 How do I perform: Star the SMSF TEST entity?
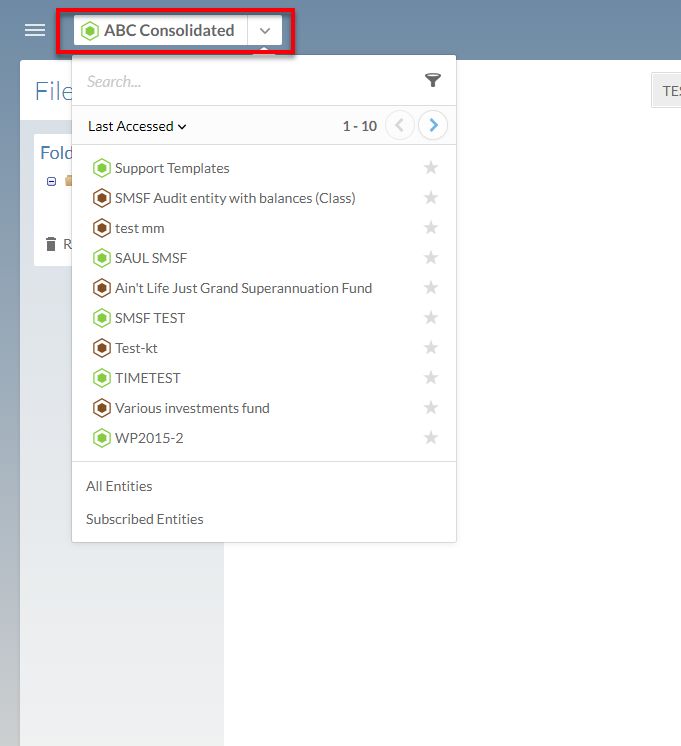(x=431, y=317)
